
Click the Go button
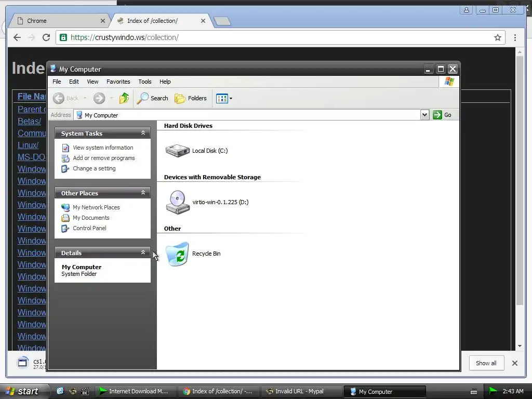coord(442,115)
